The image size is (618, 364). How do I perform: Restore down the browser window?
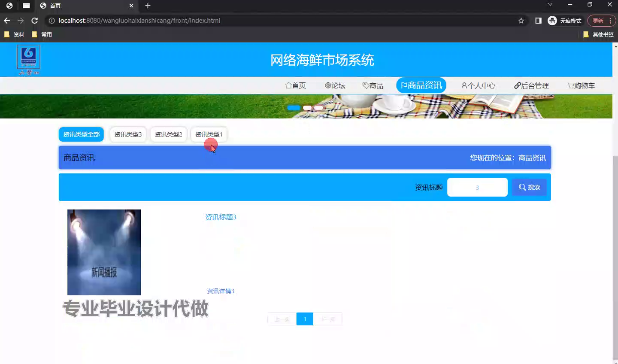590,5
